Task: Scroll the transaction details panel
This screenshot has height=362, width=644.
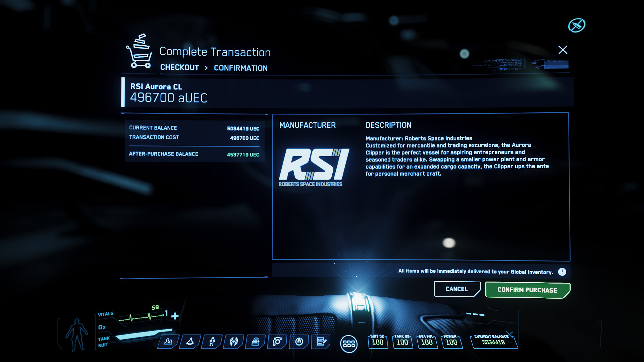Action: 194,278
